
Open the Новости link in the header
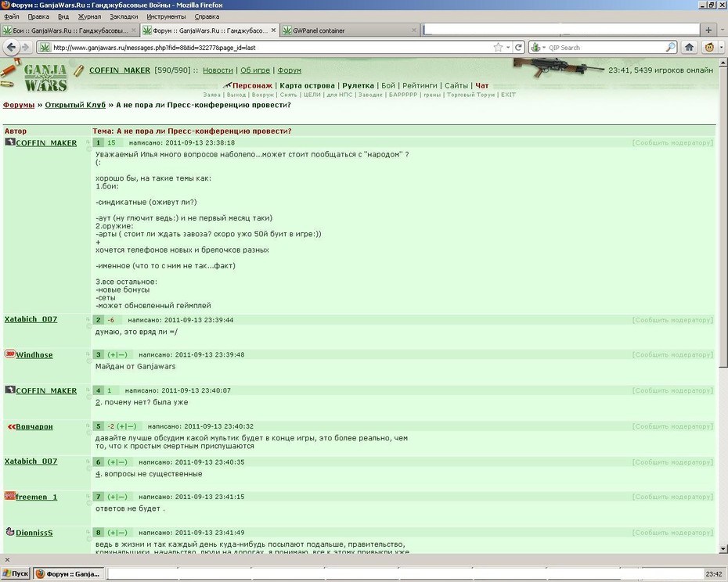[218, 70]
